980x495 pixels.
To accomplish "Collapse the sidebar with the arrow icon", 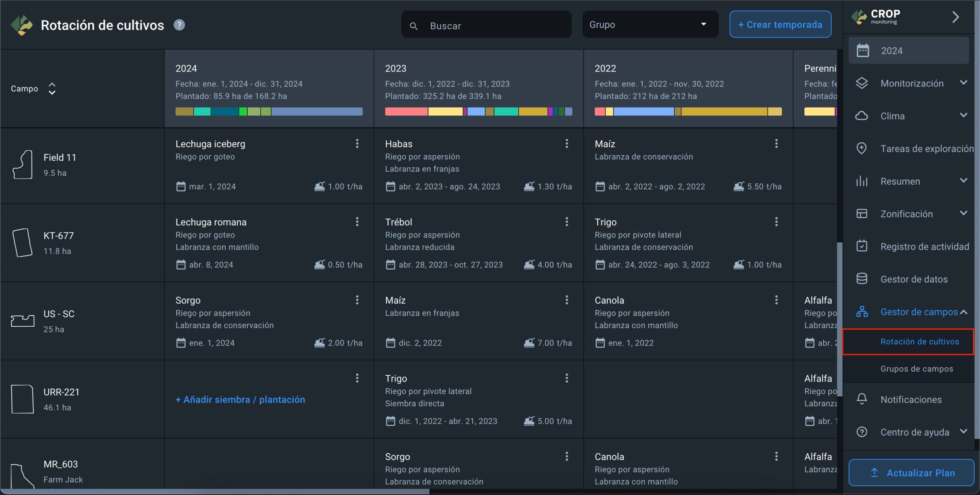I will point(955,17).
